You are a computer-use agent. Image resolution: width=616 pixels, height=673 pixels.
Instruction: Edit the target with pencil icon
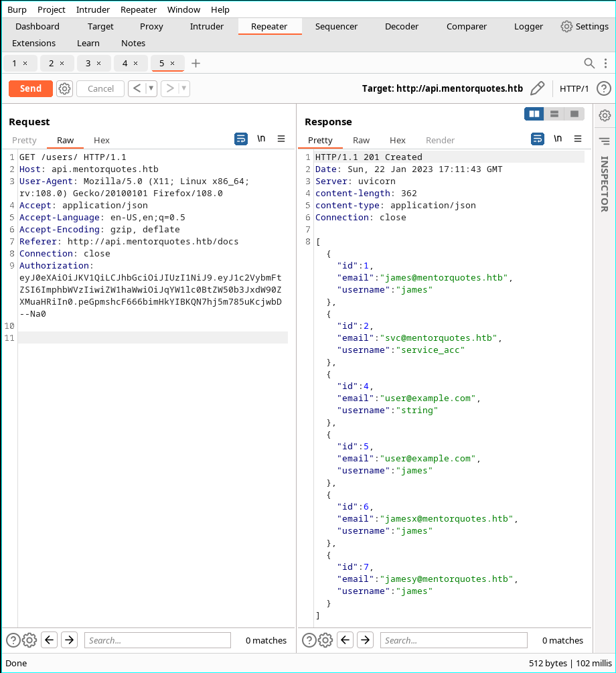point(537,88)
